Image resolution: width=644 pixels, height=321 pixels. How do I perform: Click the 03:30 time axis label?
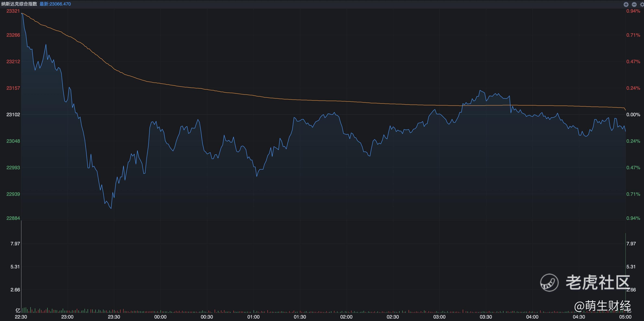click(x=486, y=317)
